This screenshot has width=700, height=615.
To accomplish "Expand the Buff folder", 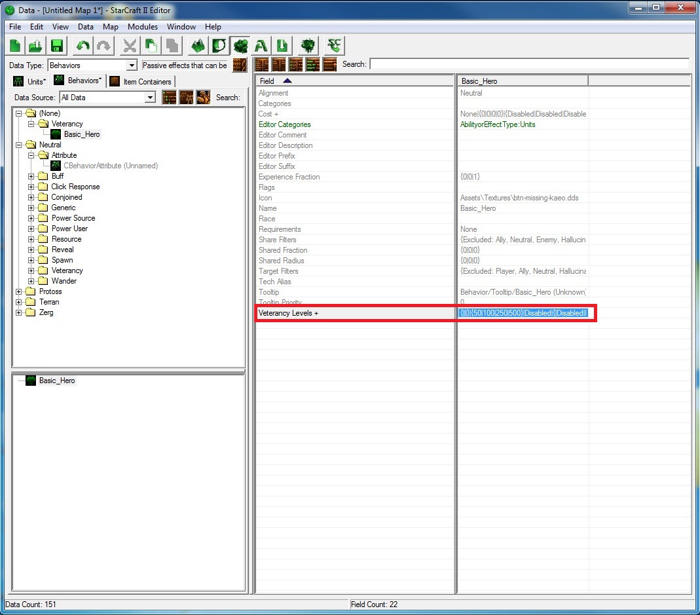I will (x=31, y=176).
